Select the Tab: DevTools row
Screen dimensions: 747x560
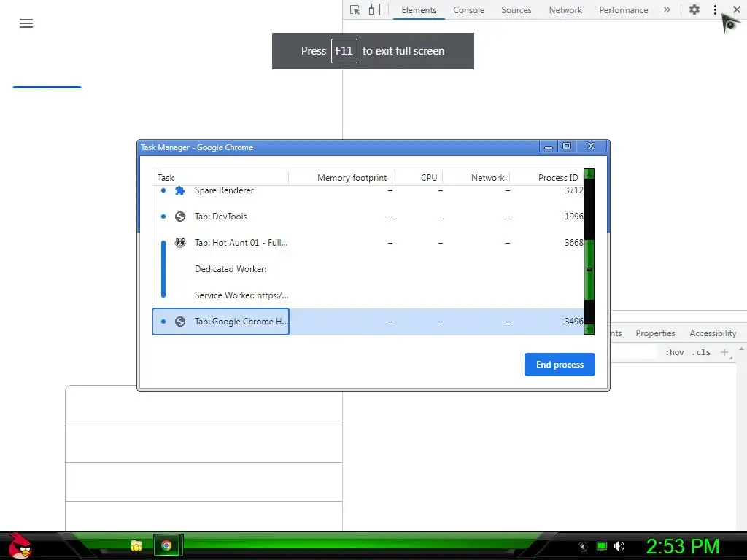coord(368,217)
